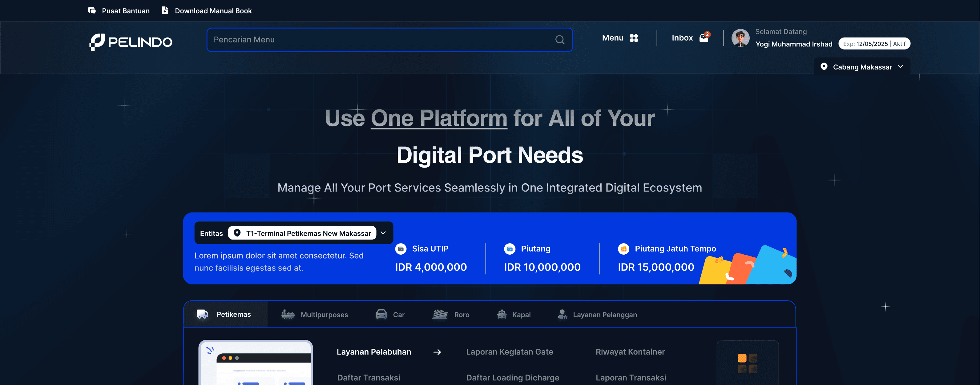Click the Layanan Pelanggan person icon
The image size is (980, 385).
(562, 314)
